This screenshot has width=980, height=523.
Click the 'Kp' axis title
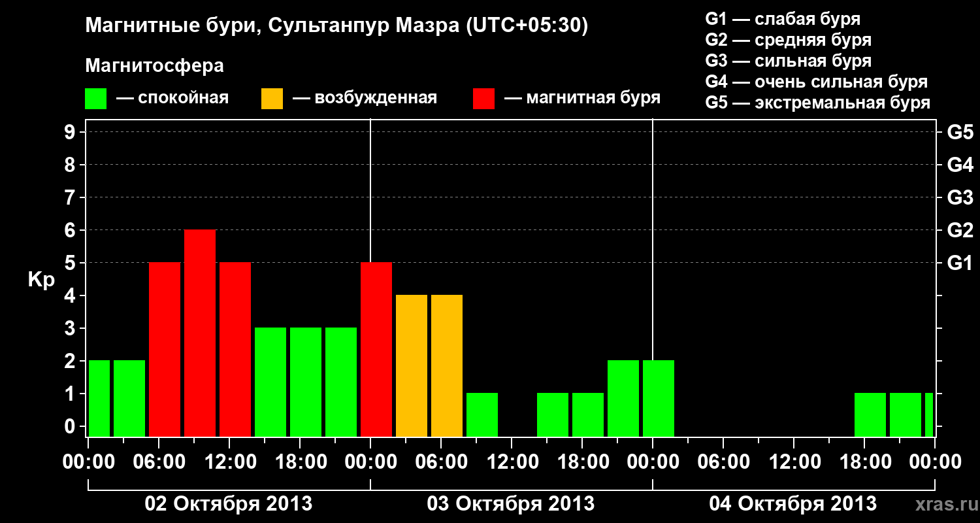(41, 279)
